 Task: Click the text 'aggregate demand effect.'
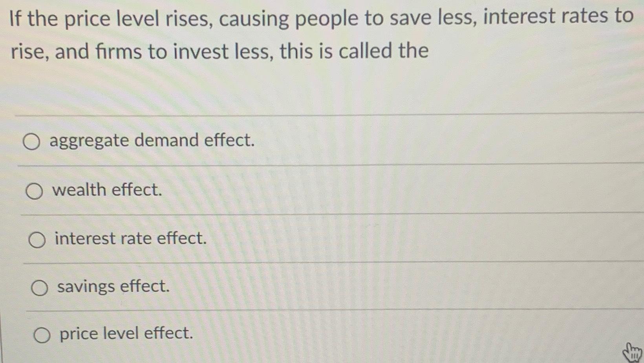tap(152, 141)
